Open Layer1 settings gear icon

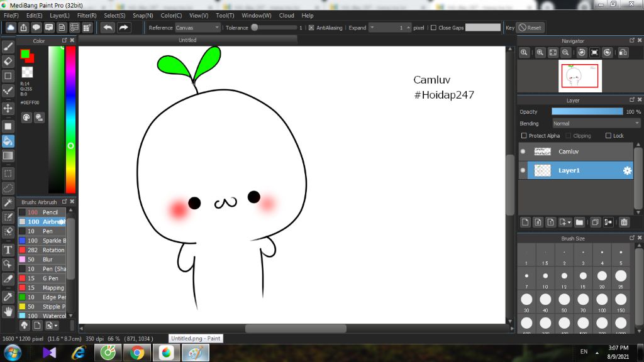(x=627, y=170)
